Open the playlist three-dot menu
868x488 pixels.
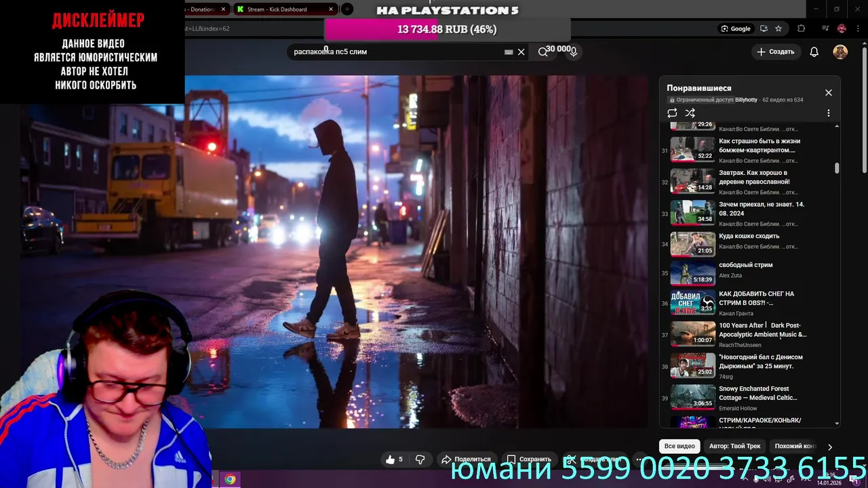[x=828, y=113]
